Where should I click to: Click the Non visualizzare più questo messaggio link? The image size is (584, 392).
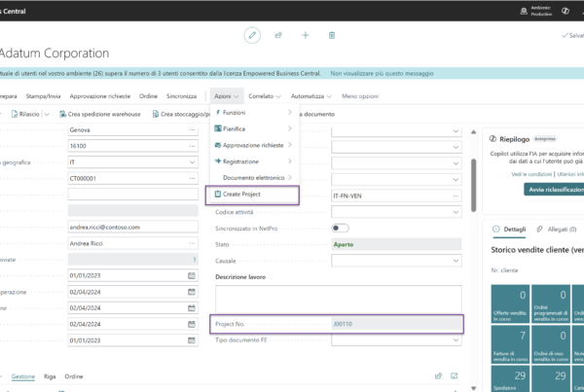pos(382,73)
